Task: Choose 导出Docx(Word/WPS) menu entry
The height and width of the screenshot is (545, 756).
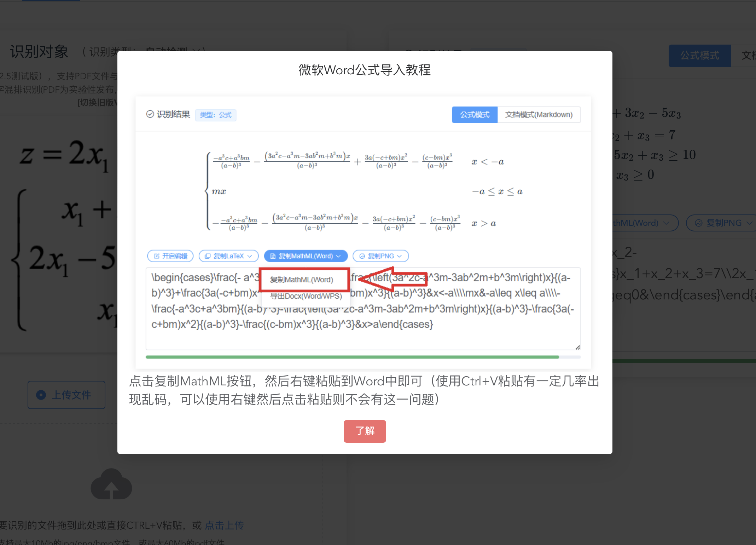Action: point(306,296)
